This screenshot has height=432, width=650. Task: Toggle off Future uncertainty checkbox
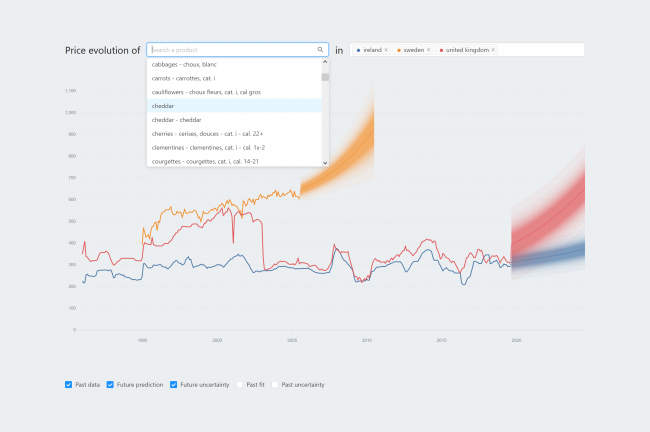174,384
